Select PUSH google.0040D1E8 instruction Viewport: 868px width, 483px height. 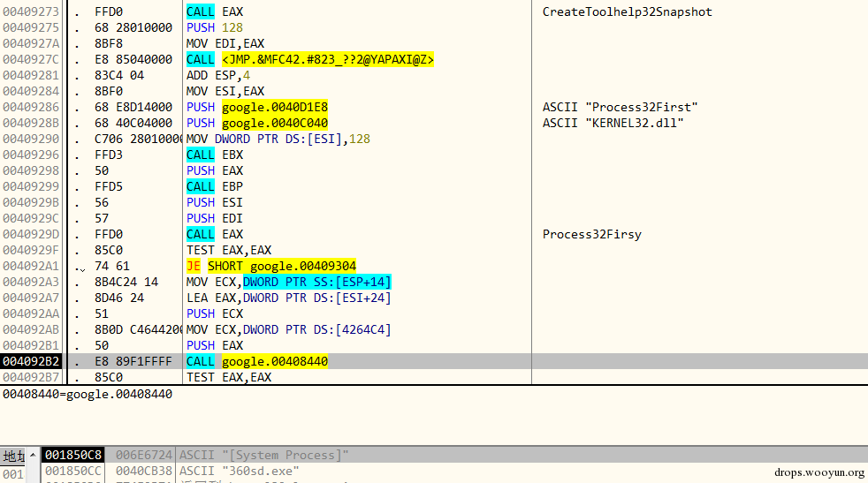[257, 108]
